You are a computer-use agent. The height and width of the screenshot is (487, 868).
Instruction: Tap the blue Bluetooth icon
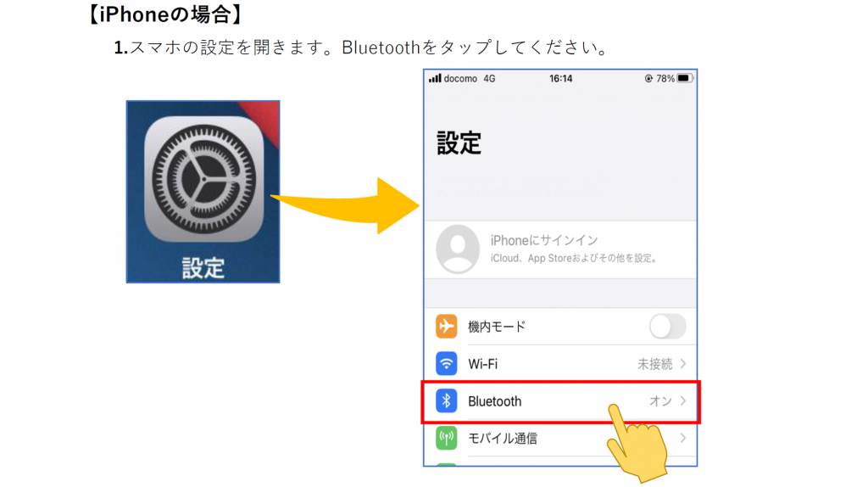pos(446,400)
